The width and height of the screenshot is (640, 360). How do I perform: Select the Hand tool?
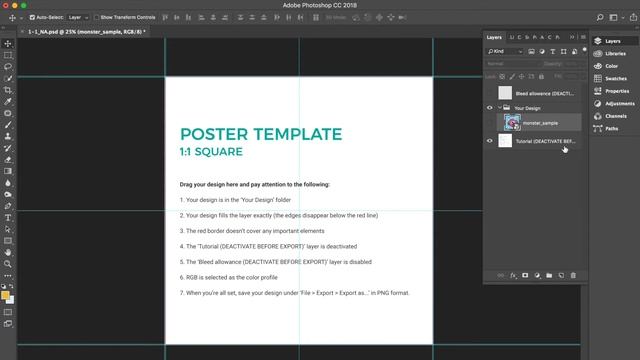[x=8, y=252]
